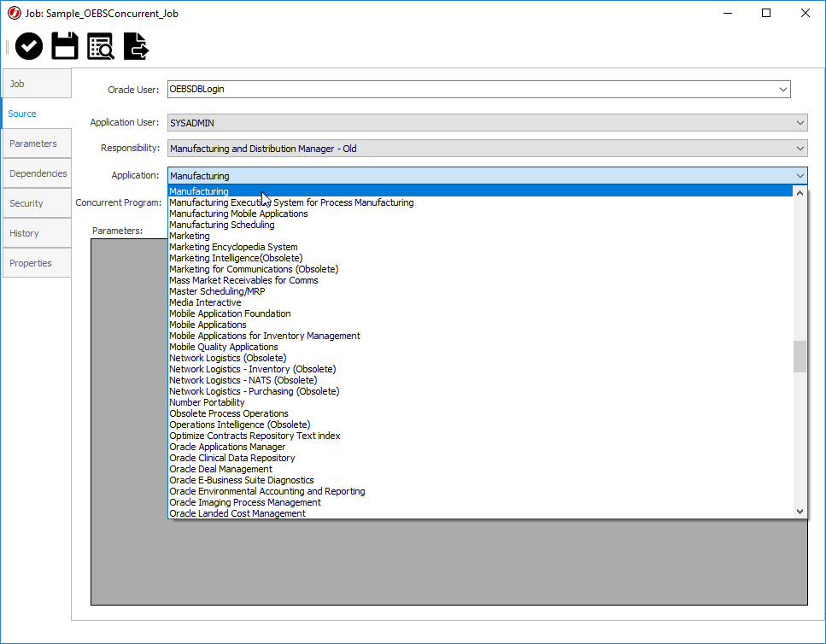Choose Oracle Environmental Accounting and Reporting
This screenshot has height=644, width=826.
click(x=480, y=491)
